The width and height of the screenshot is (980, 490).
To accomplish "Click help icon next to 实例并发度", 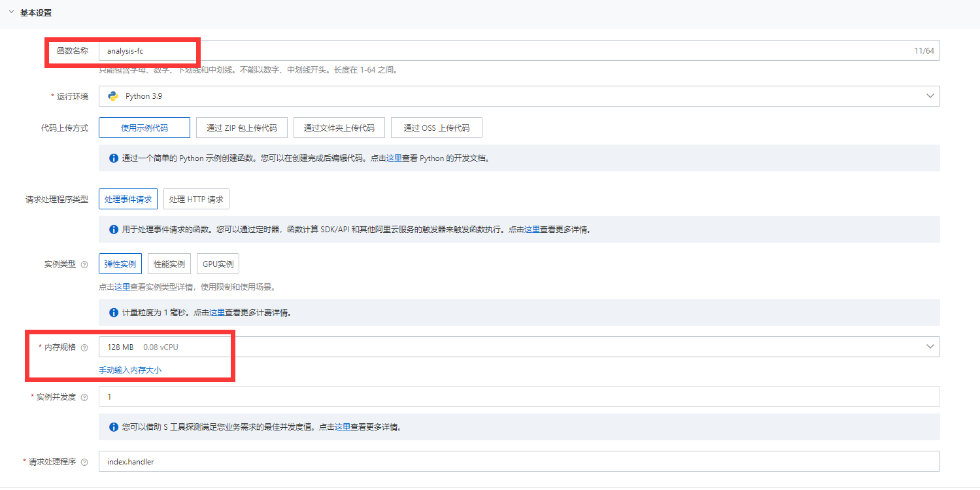I will point(84,397).
